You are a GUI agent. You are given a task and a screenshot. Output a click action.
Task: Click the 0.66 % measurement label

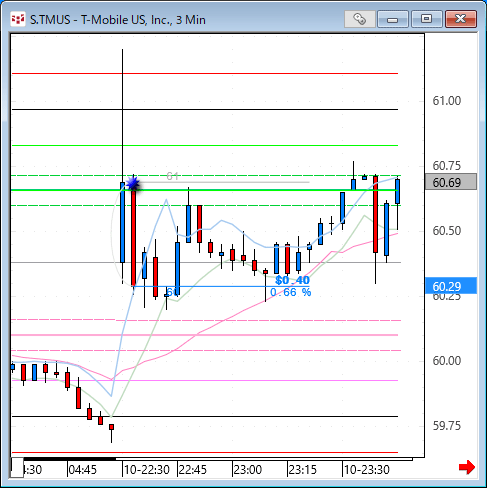[x=291, y=292]
